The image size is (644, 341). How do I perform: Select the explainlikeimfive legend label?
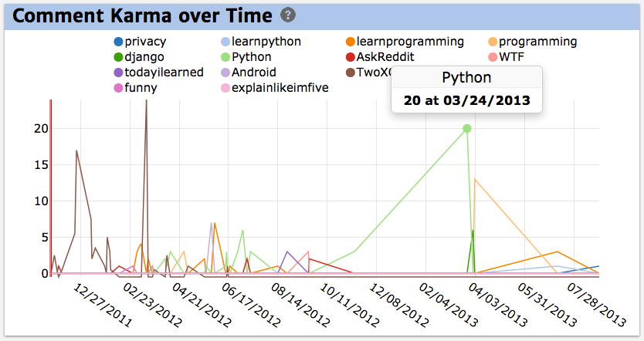pos(280,88)
